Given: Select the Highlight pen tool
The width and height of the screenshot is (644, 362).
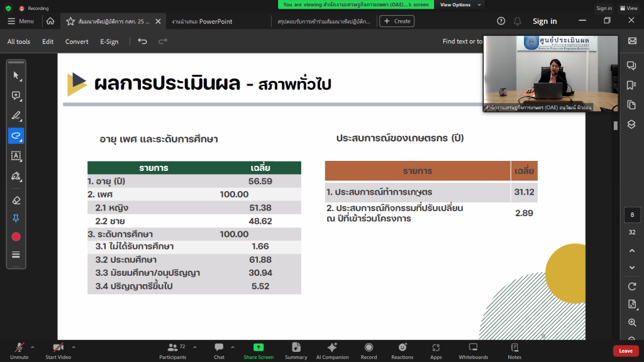Looking at the screenshot, I should coord(16,116).
